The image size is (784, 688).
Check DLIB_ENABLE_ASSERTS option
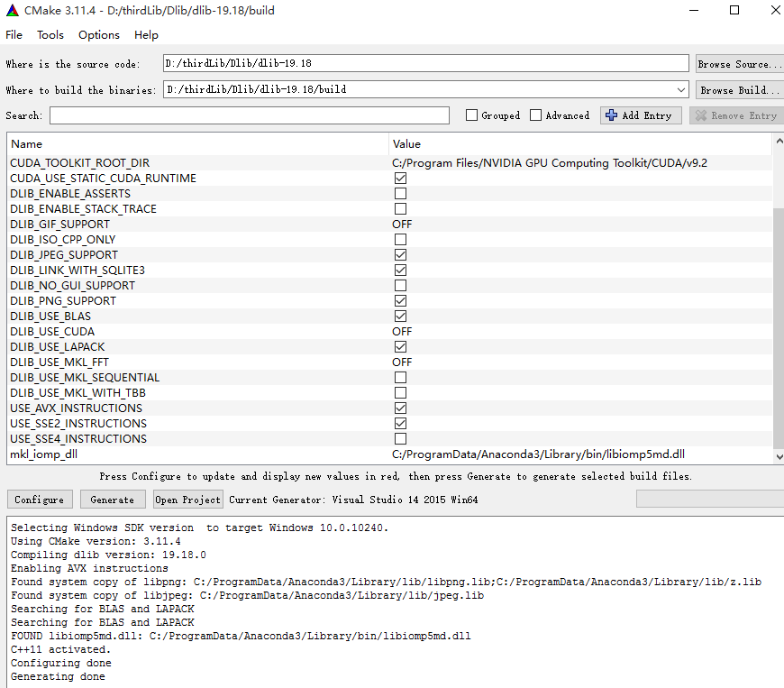(400, 194)
